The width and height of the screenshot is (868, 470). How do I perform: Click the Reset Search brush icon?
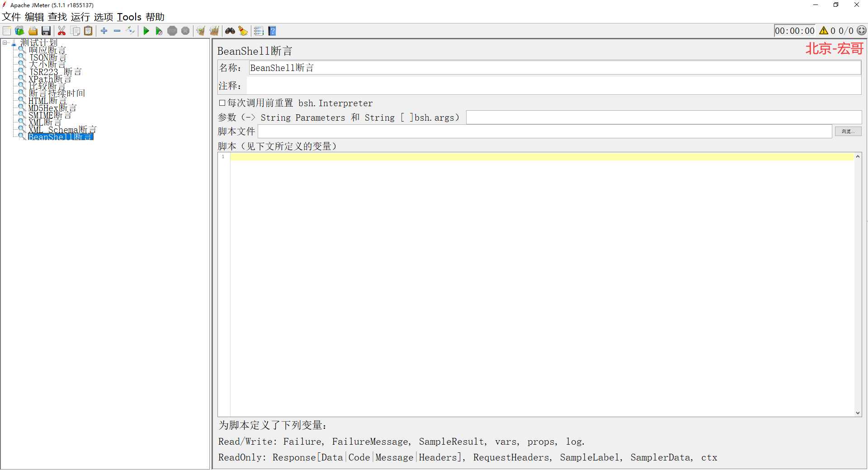(243, 31)
